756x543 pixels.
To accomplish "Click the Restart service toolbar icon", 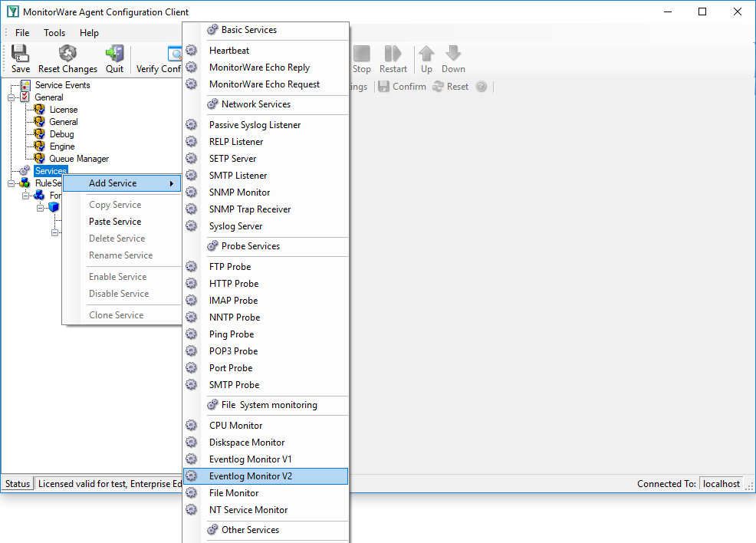I will (393, 53).
